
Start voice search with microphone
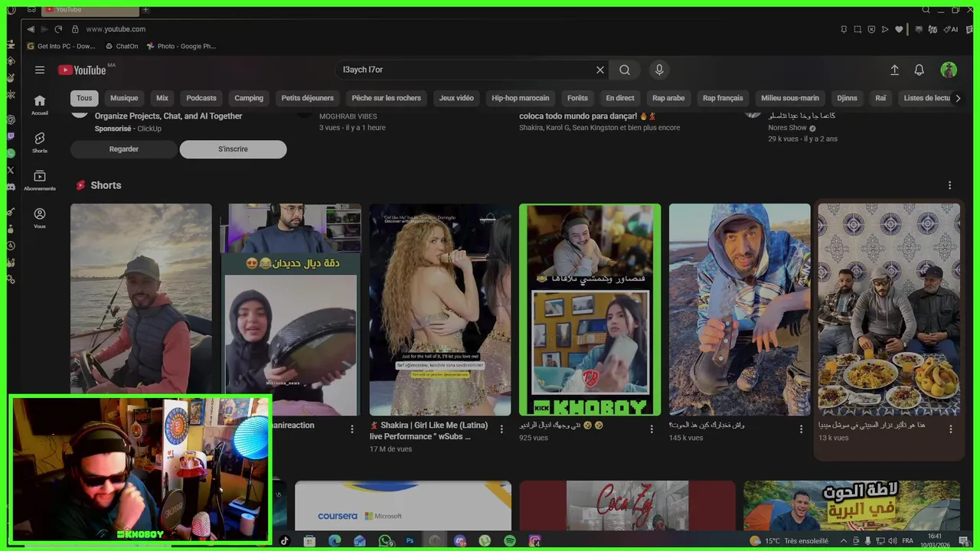[x=659, y=70]
